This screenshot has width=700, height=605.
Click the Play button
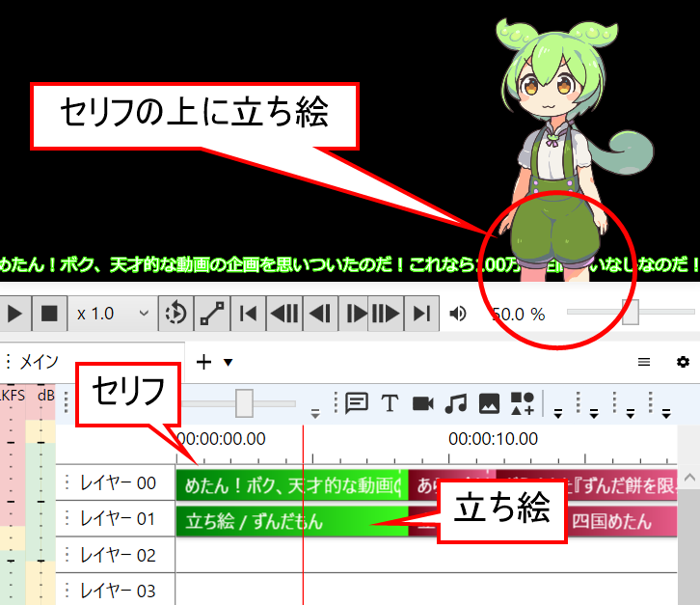point(14,314)
